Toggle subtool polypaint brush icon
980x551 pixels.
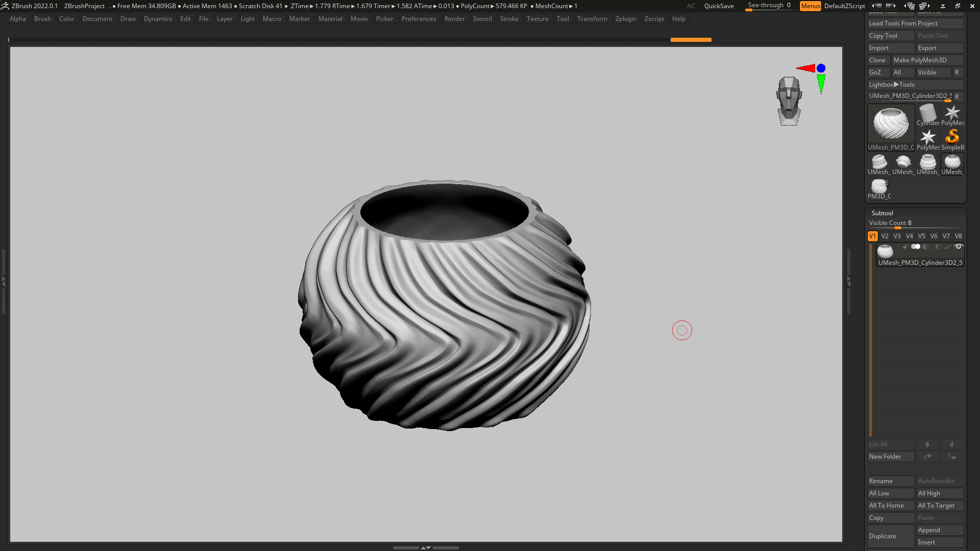(x=948, y=247)
